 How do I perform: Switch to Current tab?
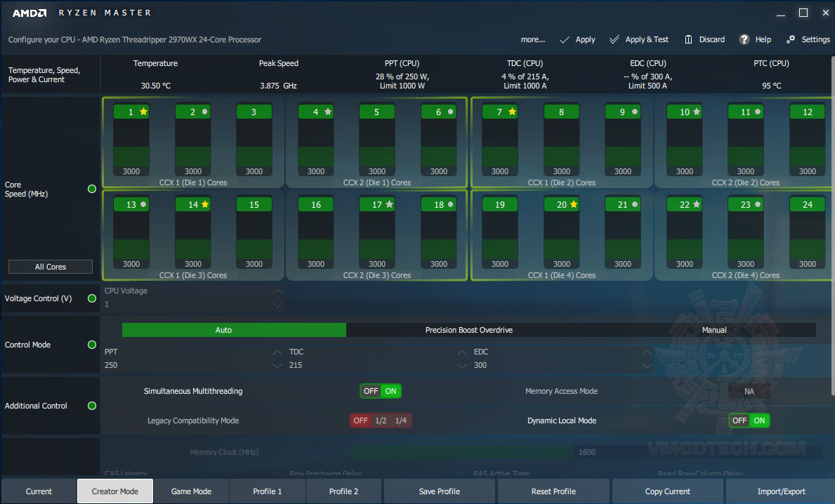click(x=39, y=491)
